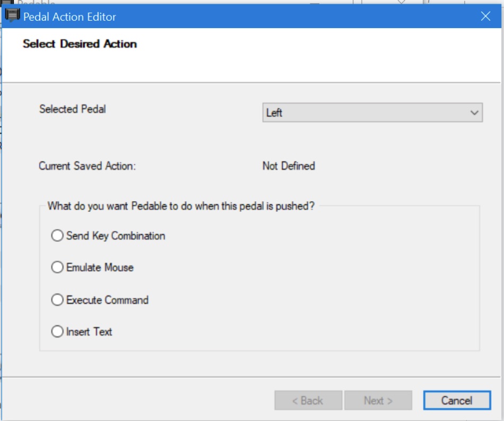
Task: Pick the Execute Command radio option
Action: pos(57,300)
